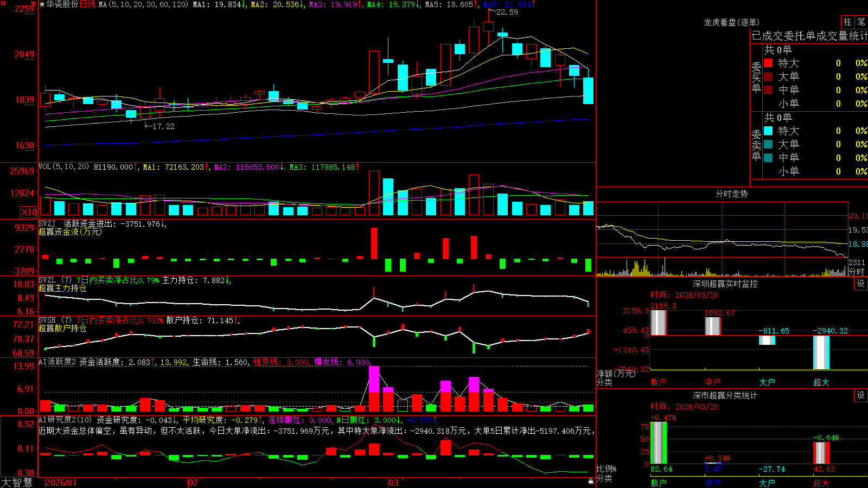The height and width of the screenshot is (488, 868).
Task: Select 超大 category in 深圳超赢实时监控 chart
Action: pos(821,382)
